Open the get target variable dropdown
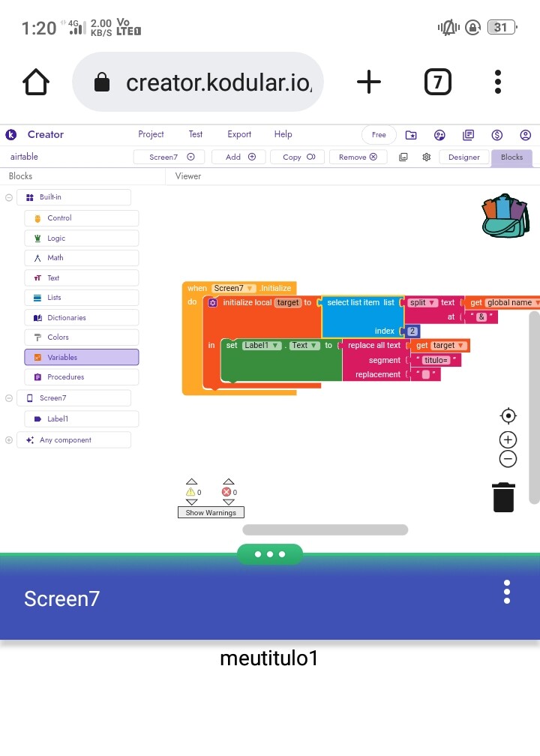 pos(448,346)
